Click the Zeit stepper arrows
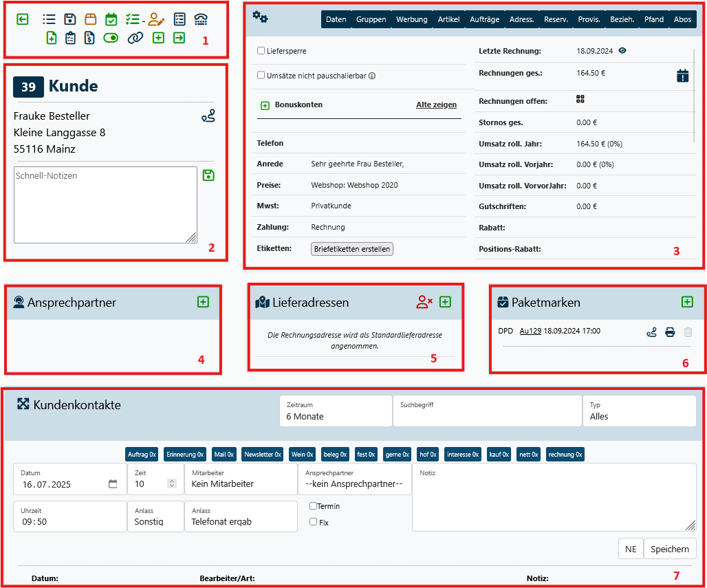This screenshot has width=707, height=588. 171,484
